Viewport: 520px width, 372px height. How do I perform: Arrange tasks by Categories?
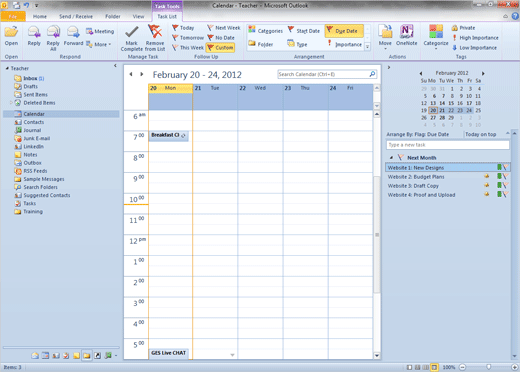(266, 31)
